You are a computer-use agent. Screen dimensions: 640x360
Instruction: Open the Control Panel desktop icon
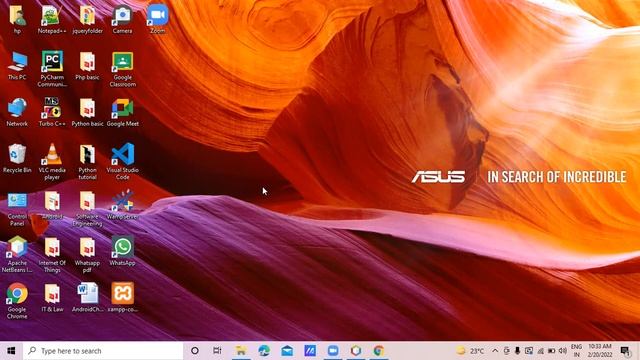coord(17,209)
